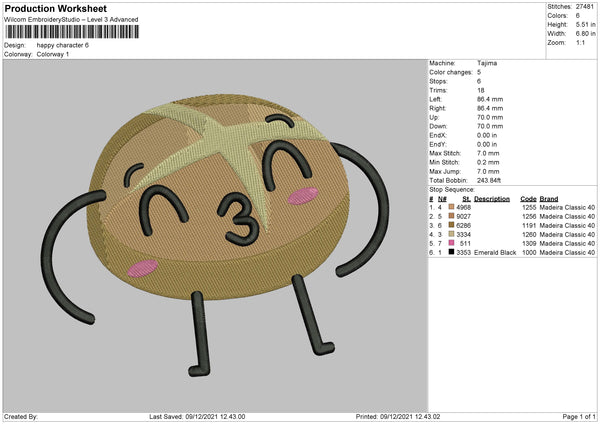Click the 'St.' column header
This screenshot has height=424, width=600.
466,199
